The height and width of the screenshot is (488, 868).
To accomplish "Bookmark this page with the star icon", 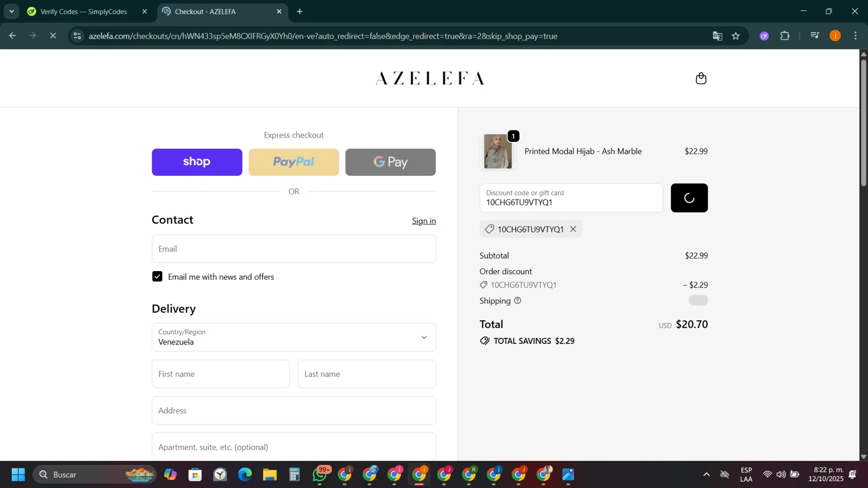I will [x=736, y=36].
